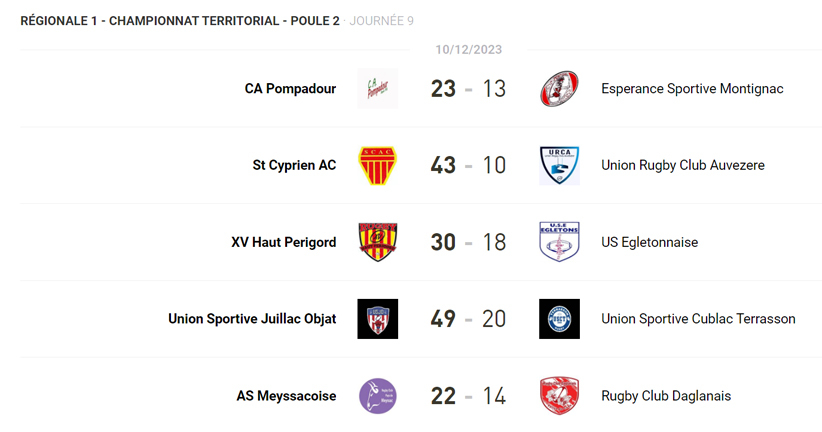Viewport: 822px width, 432px height.
Task: Click the 10/12/2023 match date
Action: [x=468, y=49]
